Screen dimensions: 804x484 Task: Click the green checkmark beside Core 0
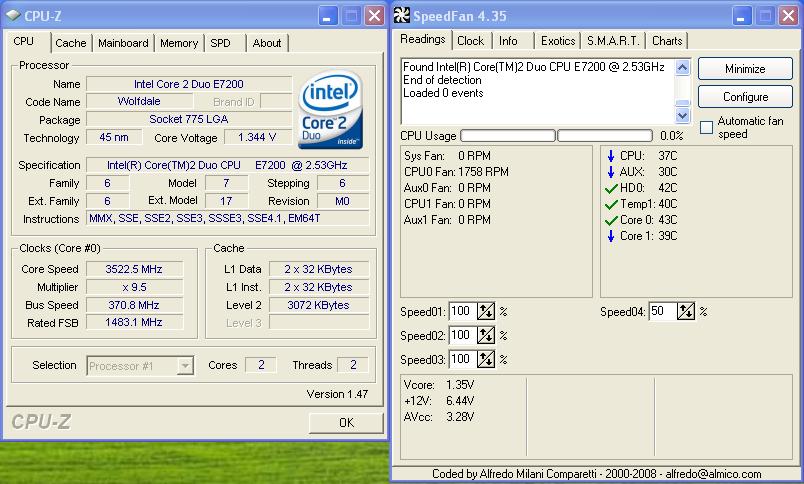click(610, 220)
